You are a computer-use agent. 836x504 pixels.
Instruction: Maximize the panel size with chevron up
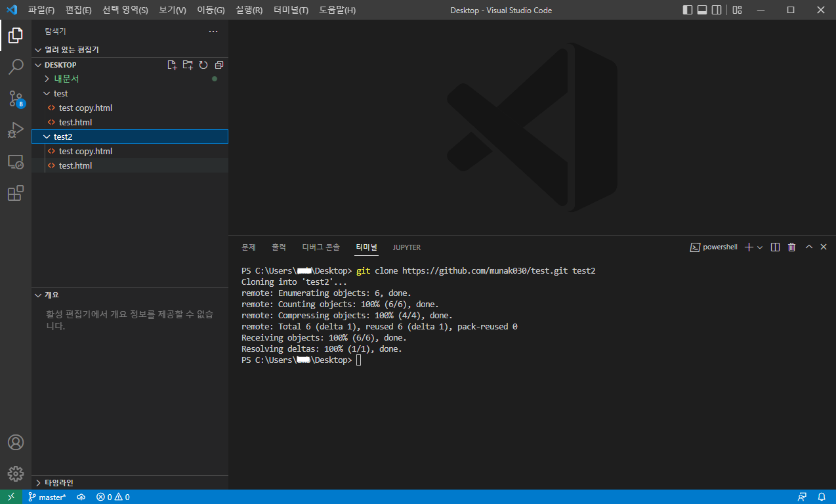click(x=808, y=247)
